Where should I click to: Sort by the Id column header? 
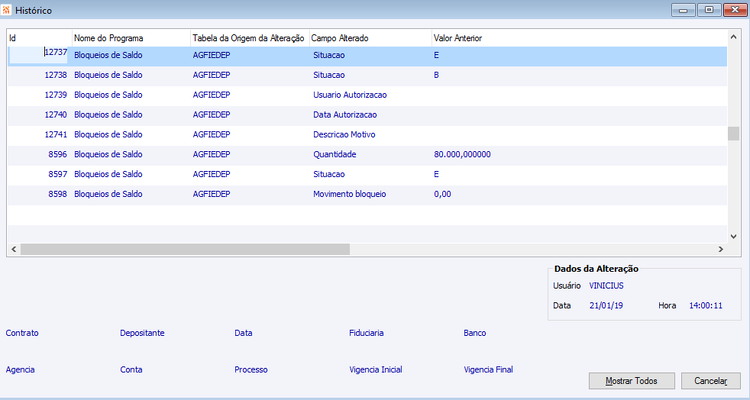pyautogui.click(x=40, y=38)
